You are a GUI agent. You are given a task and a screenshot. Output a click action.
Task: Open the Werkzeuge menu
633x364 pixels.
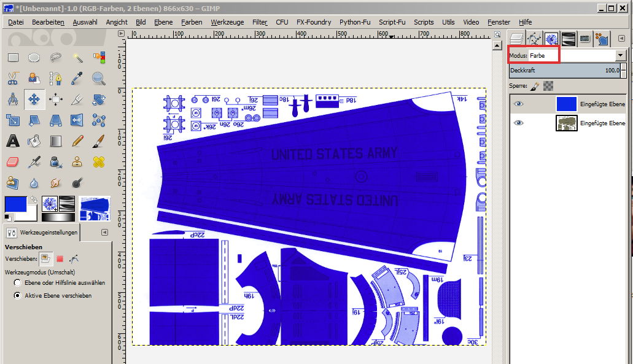point(227,22)
